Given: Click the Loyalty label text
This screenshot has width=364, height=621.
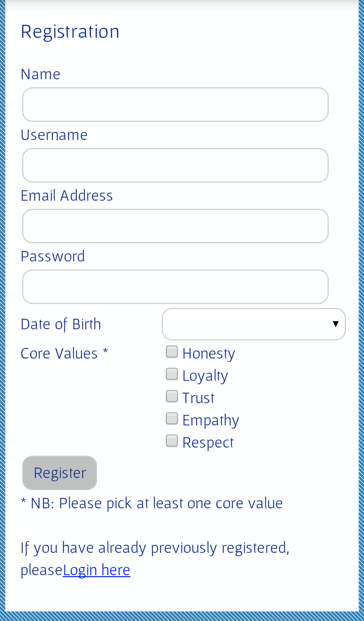Looking at the screenshot, I should pos(205,376).
